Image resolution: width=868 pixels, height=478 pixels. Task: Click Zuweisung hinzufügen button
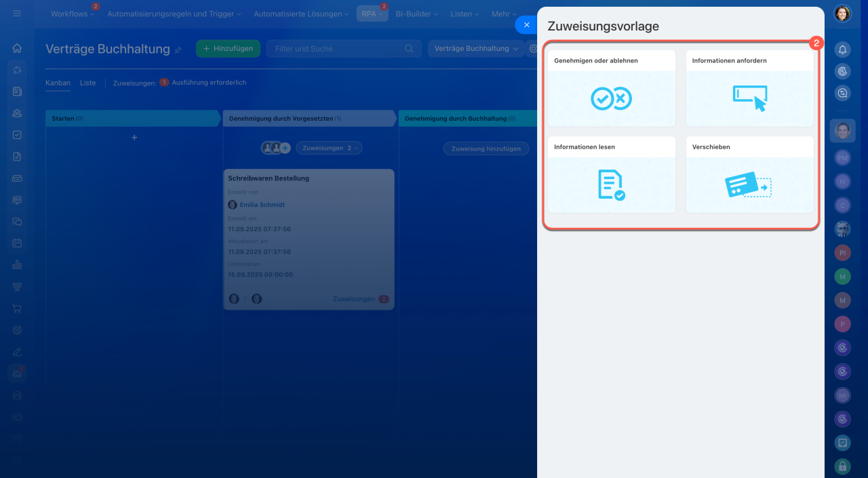pos(486,148)
